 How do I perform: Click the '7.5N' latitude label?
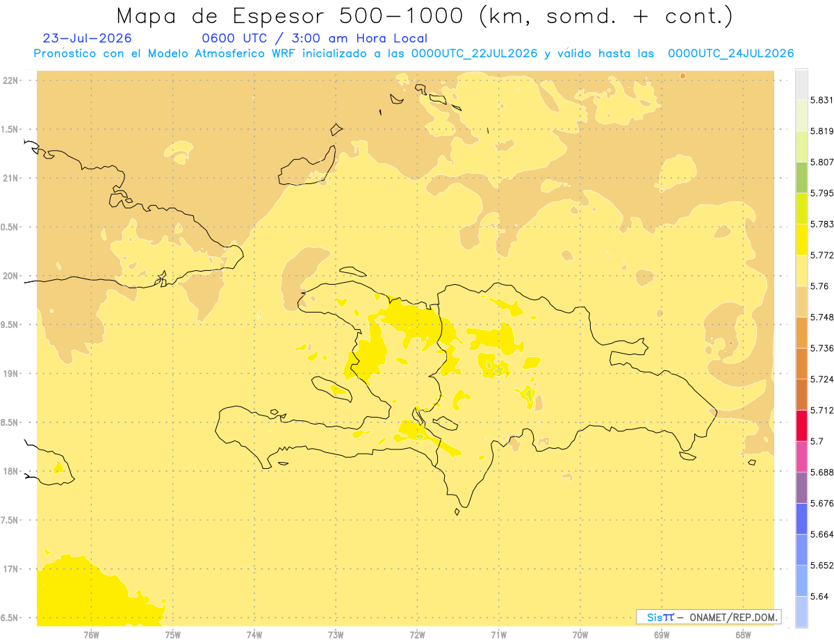[x=10, y=520]
